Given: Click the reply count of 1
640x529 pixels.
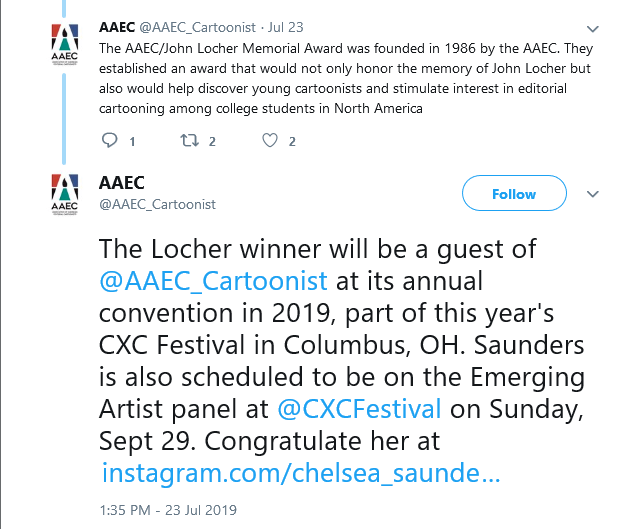Looking at the screenshot, I should [x=132, y=141].
